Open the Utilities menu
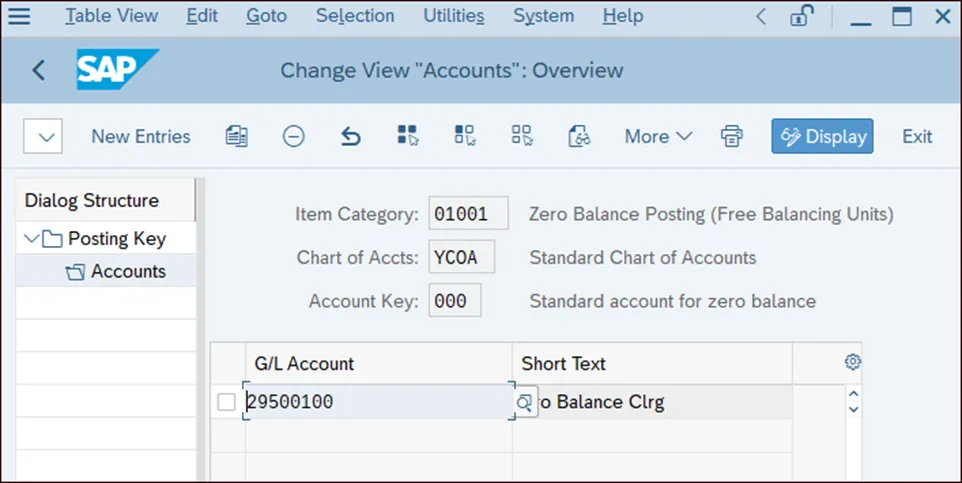The height and width of the screenshot is (483, 962). (x=453, y=16)
